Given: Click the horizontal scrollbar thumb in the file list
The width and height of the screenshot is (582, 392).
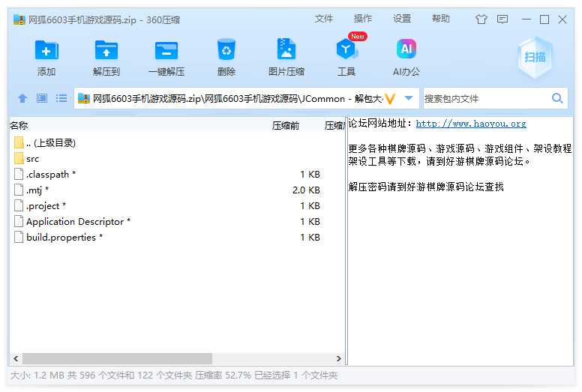Looking at the screenshot, I should 117,358.
